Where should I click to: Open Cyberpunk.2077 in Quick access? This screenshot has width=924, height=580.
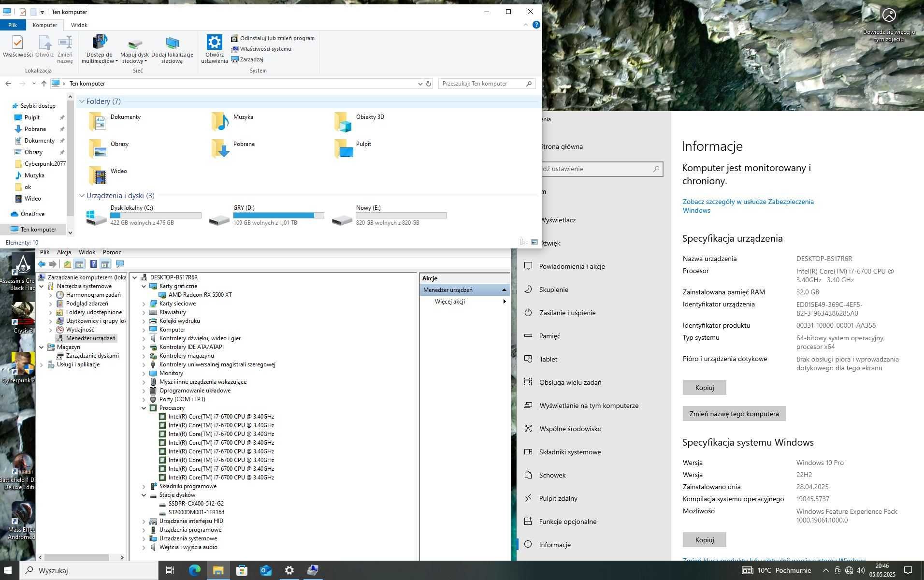(x=45, y=164)
